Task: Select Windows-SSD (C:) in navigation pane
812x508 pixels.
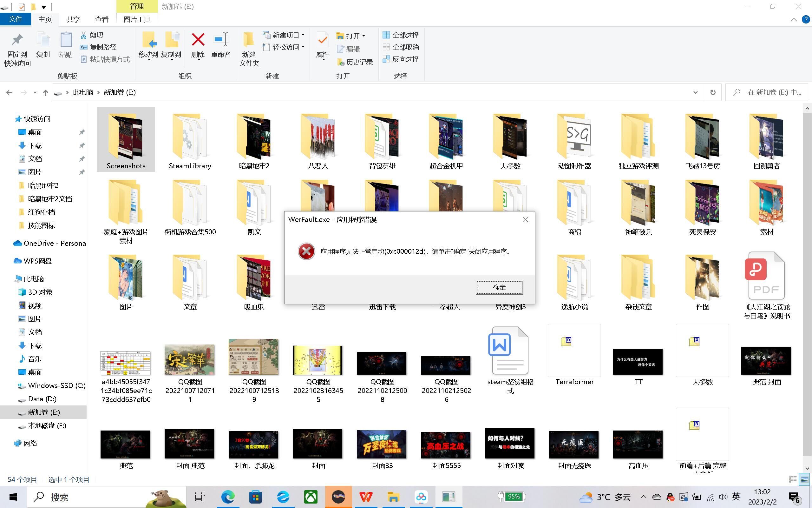Action: pos(52,385)
